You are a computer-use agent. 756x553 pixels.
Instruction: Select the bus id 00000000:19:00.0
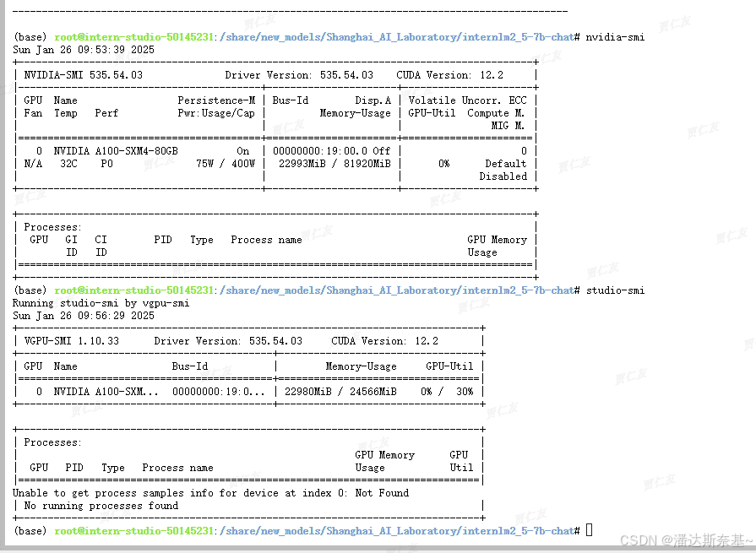320,151
